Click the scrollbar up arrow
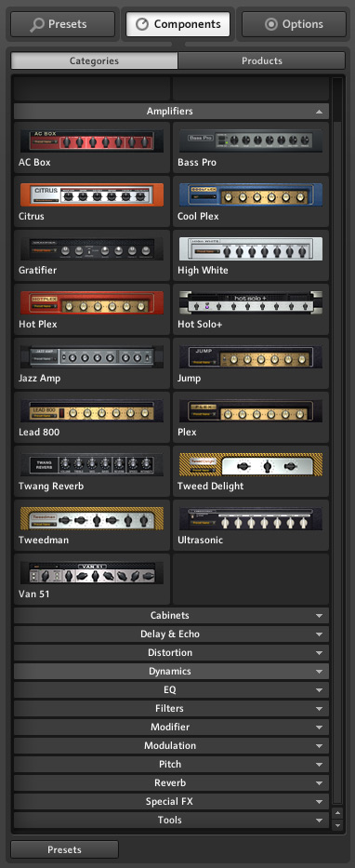The height and width of the screenshot is (868, 355). click(x=337, y=813)
